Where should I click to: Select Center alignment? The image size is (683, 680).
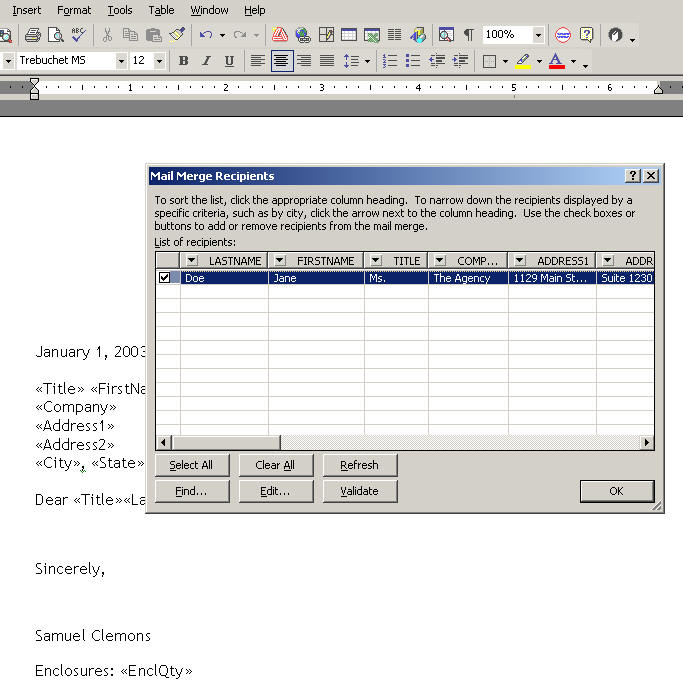click(x=281, y=61)
